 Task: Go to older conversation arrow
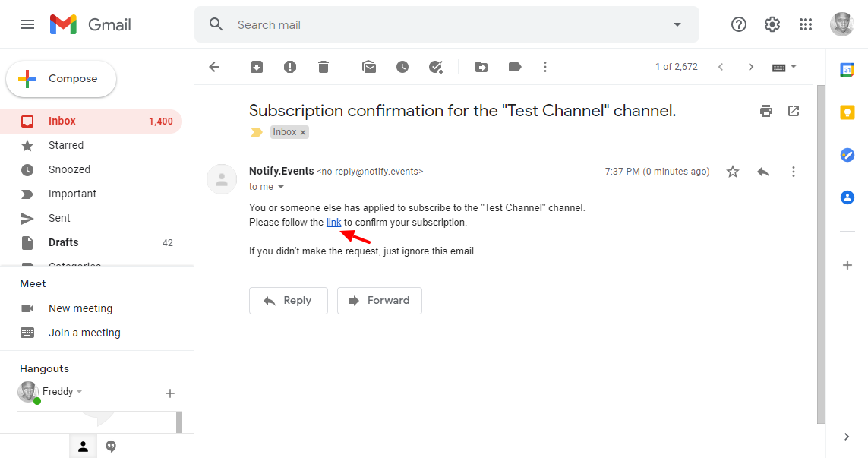point(751,67)
